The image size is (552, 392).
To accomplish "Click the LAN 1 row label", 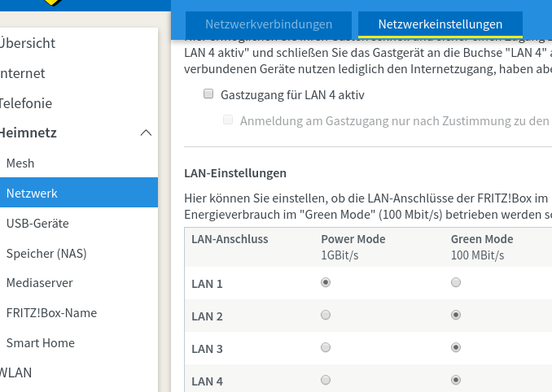I will tap(207, 284).
